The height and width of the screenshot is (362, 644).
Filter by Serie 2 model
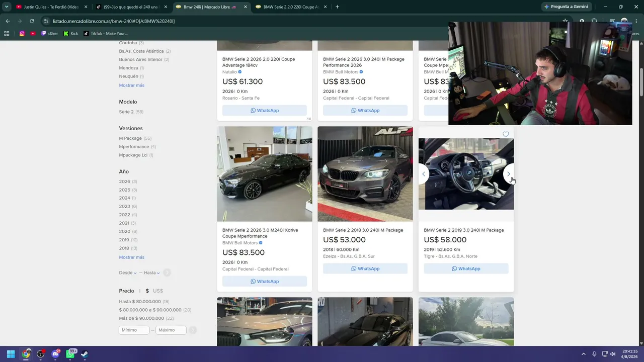point(131,112)
